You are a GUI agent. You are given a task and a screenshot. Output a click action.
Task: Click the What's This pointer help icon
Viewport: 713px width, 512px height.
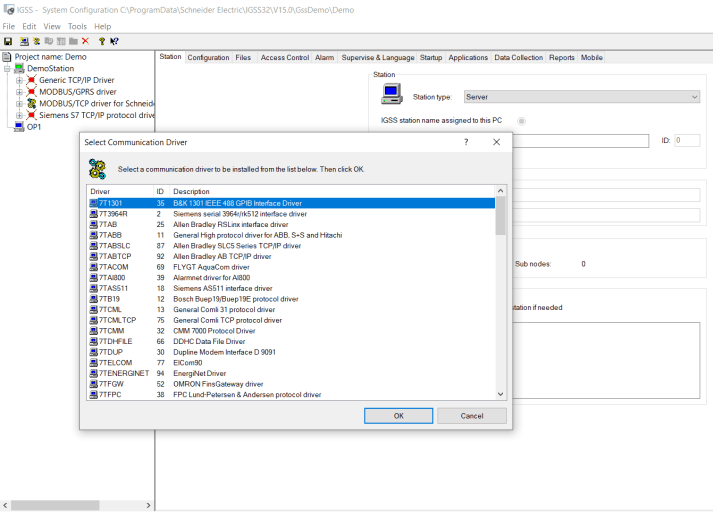pos(114,41)
